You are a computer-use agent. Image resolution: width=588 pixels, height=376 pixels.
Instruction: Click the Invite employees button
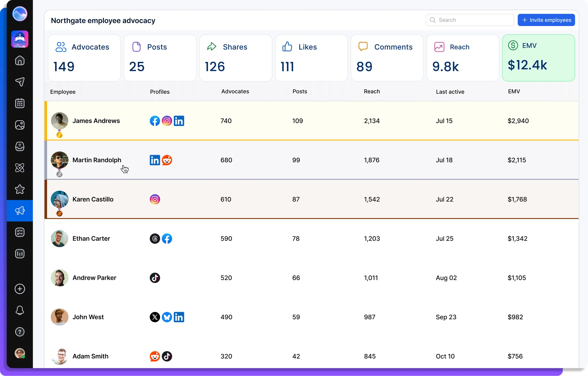tap(546, 20)
